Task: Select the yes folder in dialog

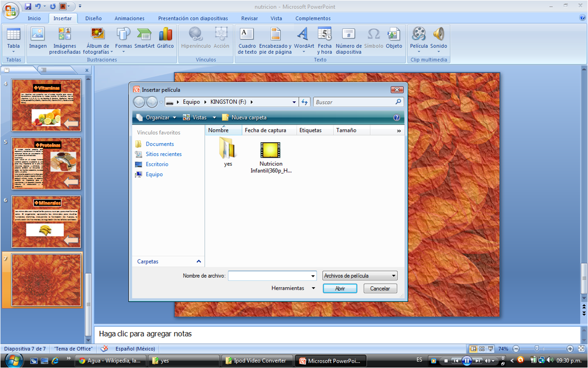Action: tap(228, 152)
